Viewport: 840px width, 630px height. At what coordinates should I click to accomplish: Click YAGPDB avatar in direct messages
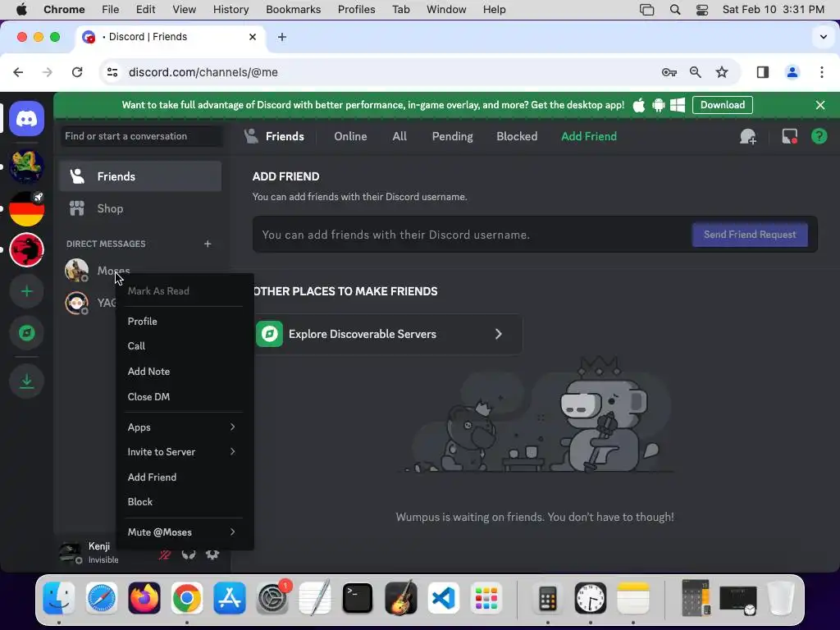pos(76,304)
